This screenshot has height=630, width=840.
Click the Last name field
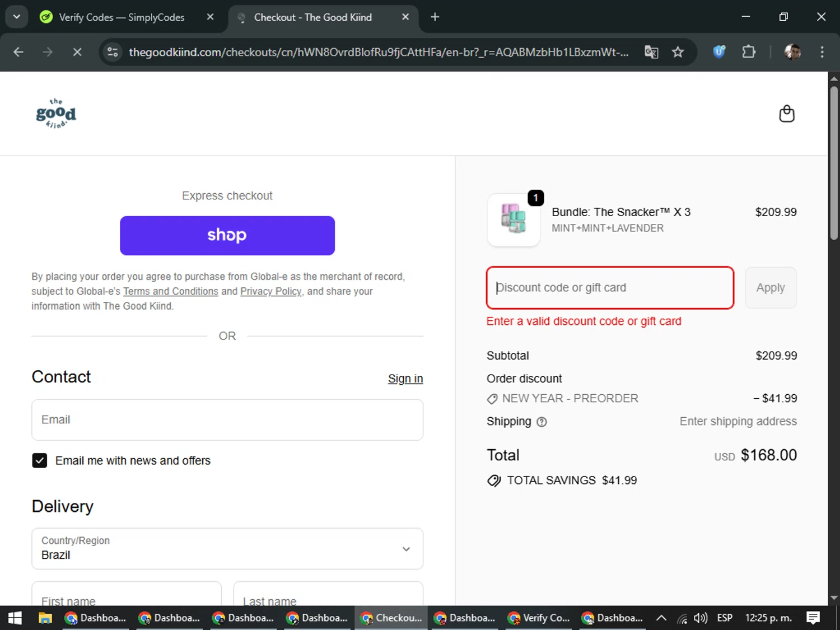click(x=328, y=595)
